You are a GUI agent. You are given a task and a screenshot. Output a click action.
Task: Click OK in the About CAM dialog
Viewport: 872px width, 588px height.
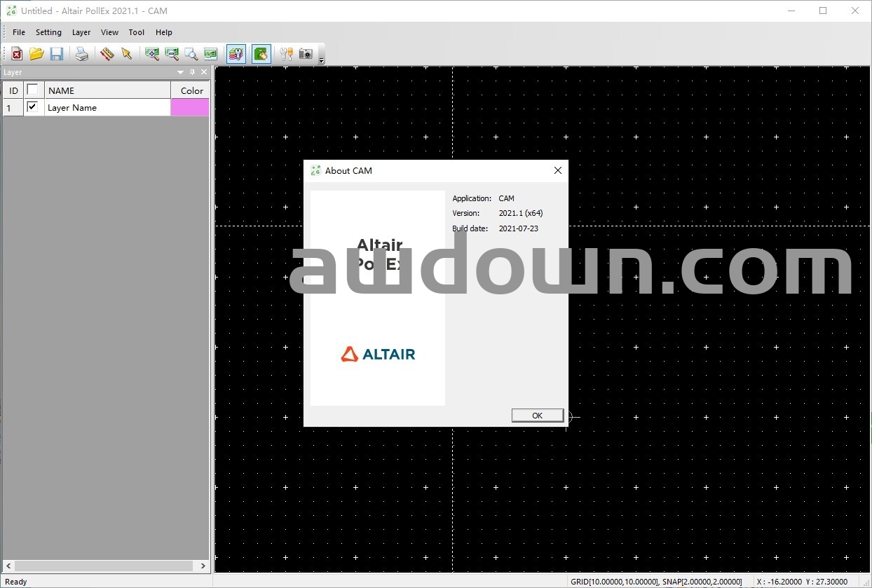pyautogui.click(x=537, y=416)
